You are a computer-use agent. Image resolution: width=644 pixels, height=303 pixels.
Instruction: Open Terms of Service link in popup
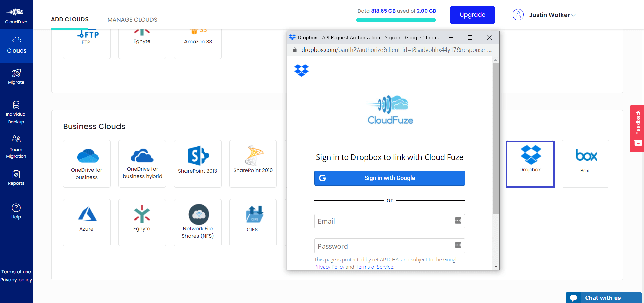374,267
